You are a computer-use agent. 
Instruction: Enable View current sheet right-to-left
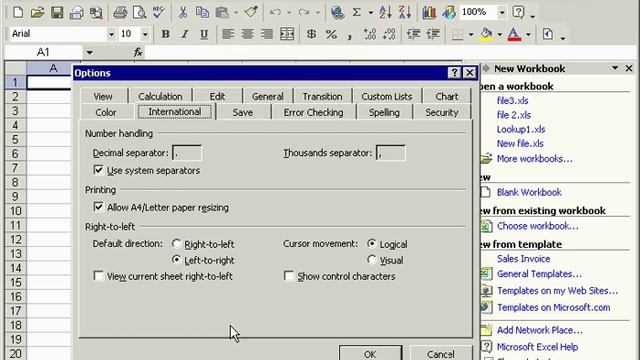click(x=98, y=276)
